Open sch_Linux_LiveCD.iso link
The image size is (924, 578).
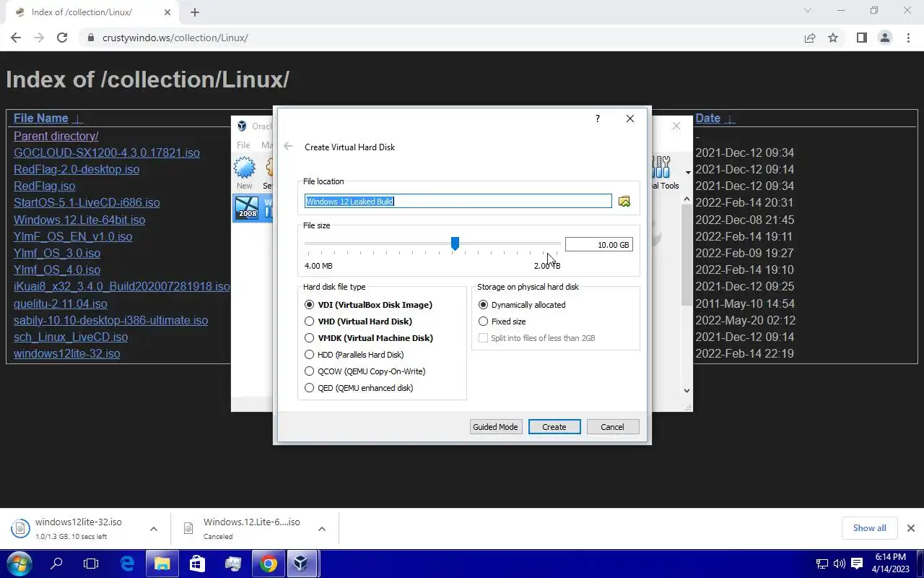point(71,337)
